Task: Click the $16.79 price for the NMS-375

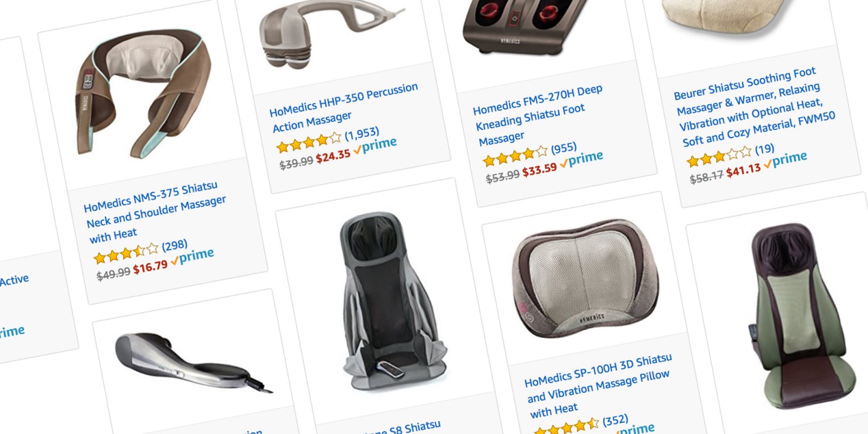Action: coord(150,267)
